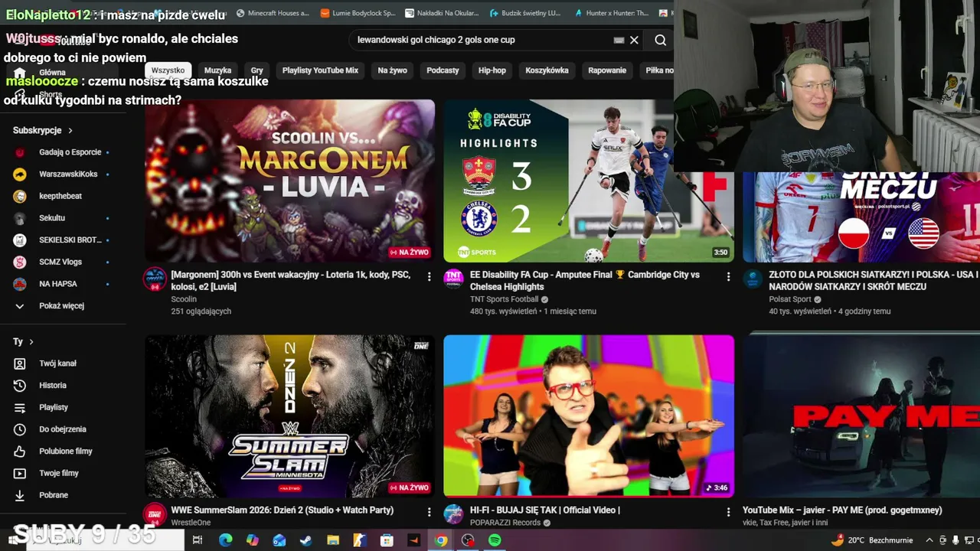Open the on-screen keyboard in search box
980x551 pixels.
tap(619, 40)
